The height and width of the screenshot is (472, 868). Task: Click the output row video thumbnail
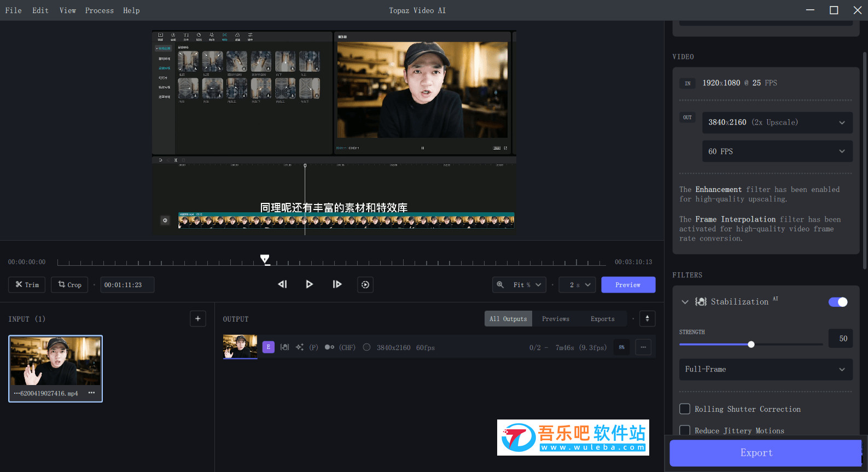pyautogui.click(x=240, y=347)
